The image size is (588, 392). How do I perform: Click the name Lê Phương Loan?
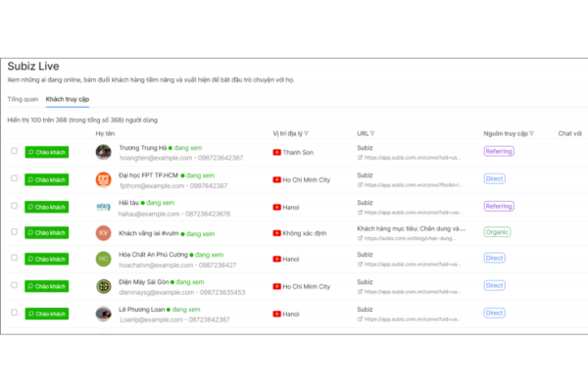142,310
